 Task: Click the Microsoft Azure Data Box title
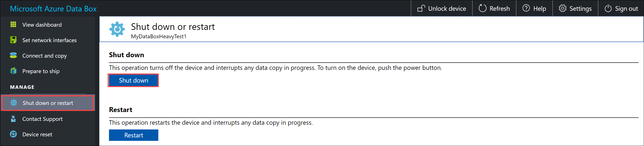(x=53, y=9)
